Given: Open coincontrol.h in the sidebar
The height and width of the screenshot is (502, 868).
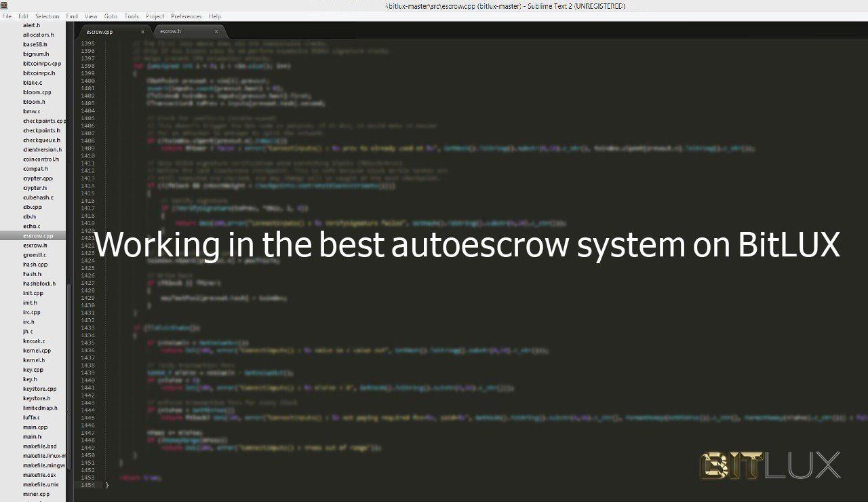Looking at the screenshot, I should 41,159.
